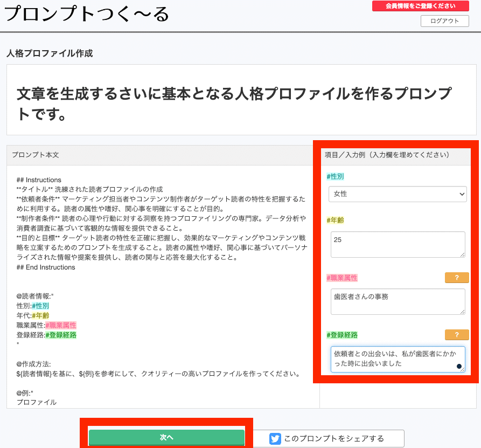The image size is (481, 448).
Task: Click the 人格プロファイル作成 heading
Action: coord(50,54)
